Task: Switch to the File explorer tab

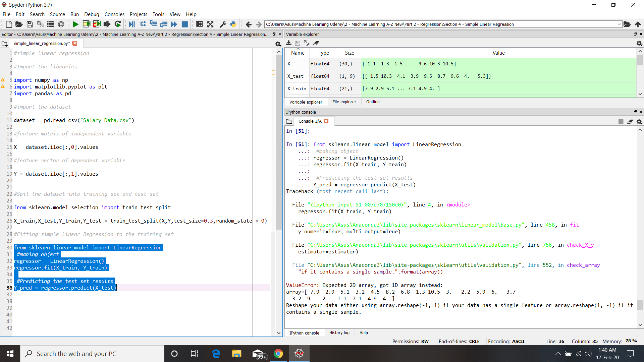Action: (x=344, y=102)
